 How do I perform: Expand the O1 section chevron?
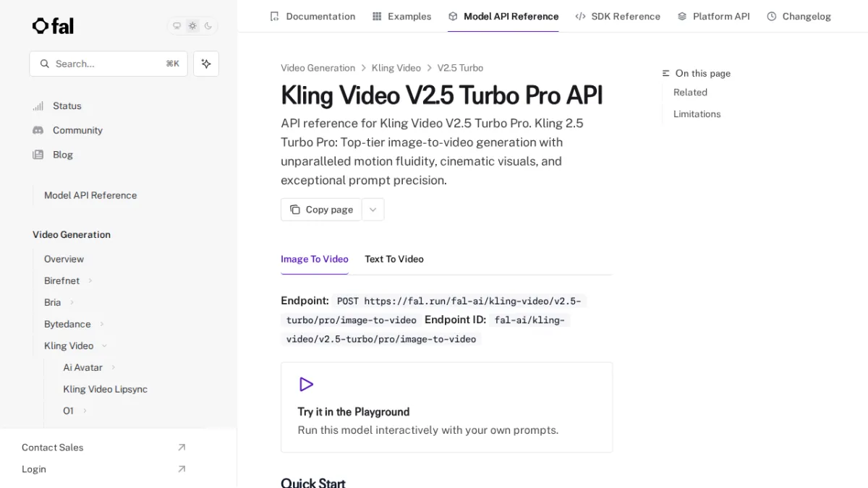[85, 411]
